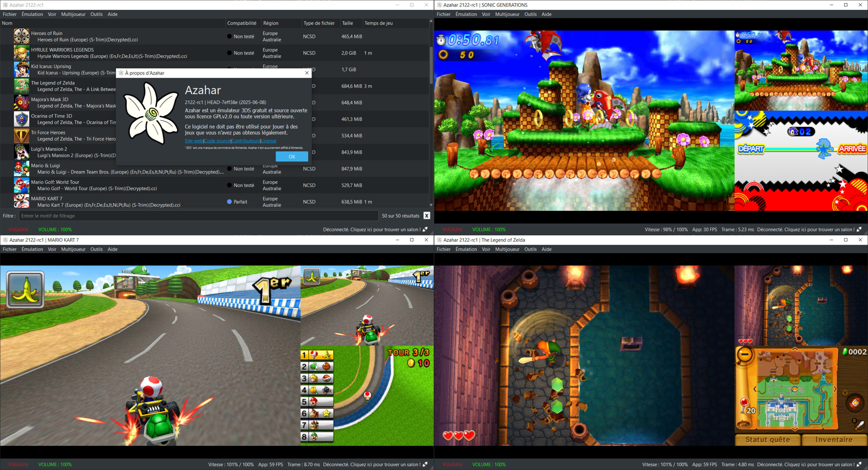Open Émulation menu in game list window
868x470 pixels.
click(32, 14)
